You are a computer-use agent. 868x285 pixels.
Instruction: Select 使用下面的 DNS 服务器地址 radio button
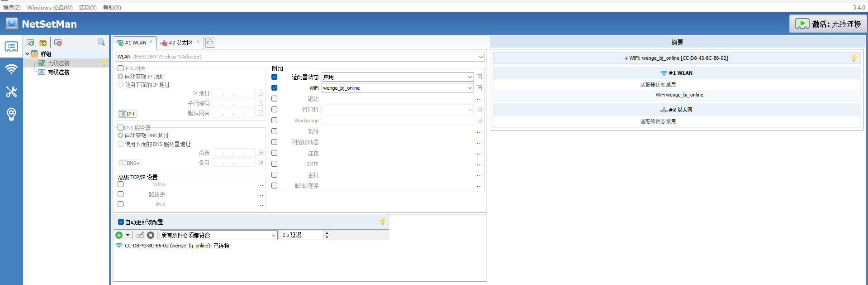(121, 144)
